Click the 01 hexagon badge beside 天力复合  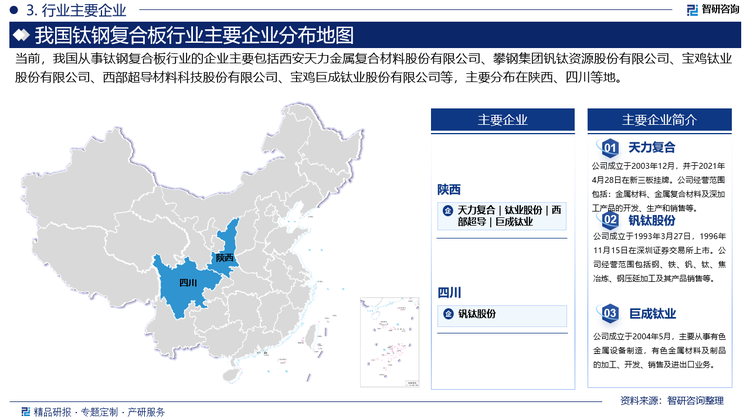[x=610, y=148]
